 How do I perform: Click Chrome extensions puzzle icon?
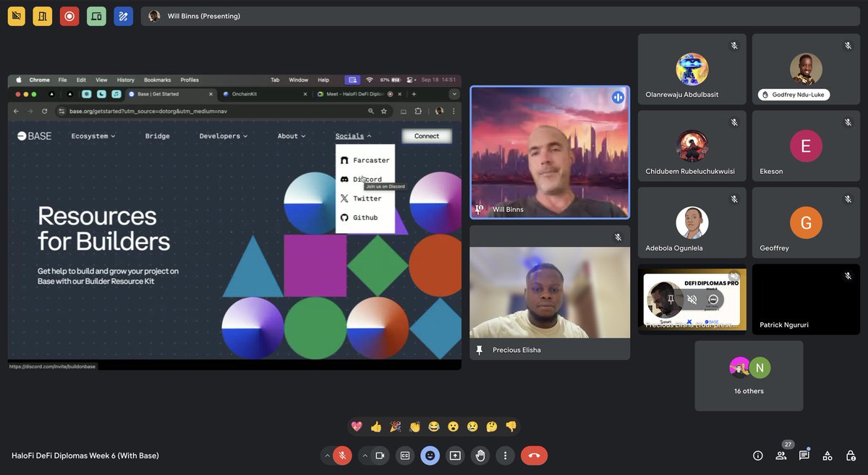(x=418, y=112)
